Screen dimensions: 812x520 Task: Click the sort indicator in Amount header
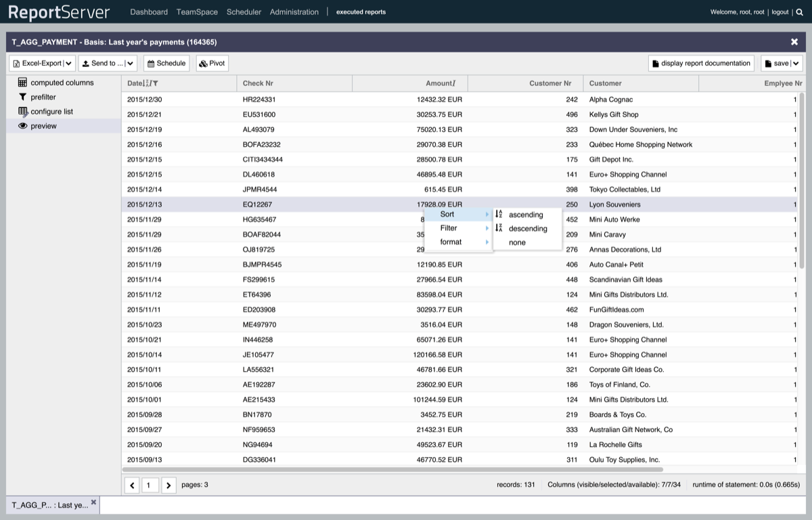point(454,83)
